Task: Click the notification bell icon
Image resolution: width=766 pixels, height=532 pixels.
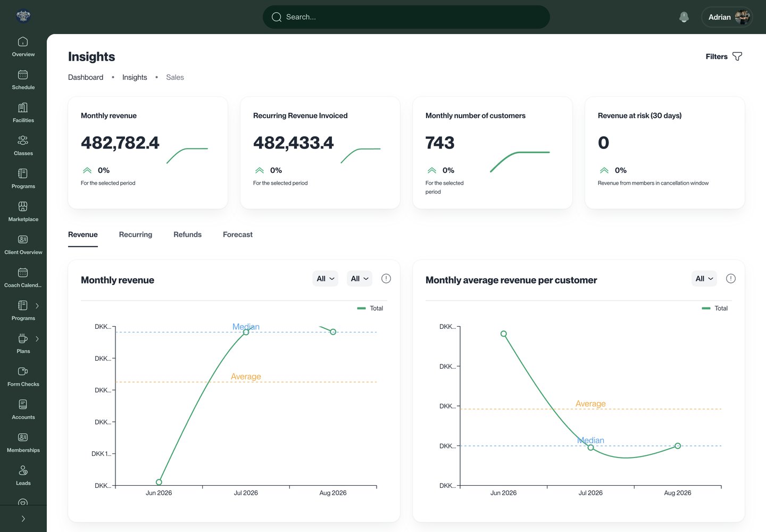Action: [684, 17]
